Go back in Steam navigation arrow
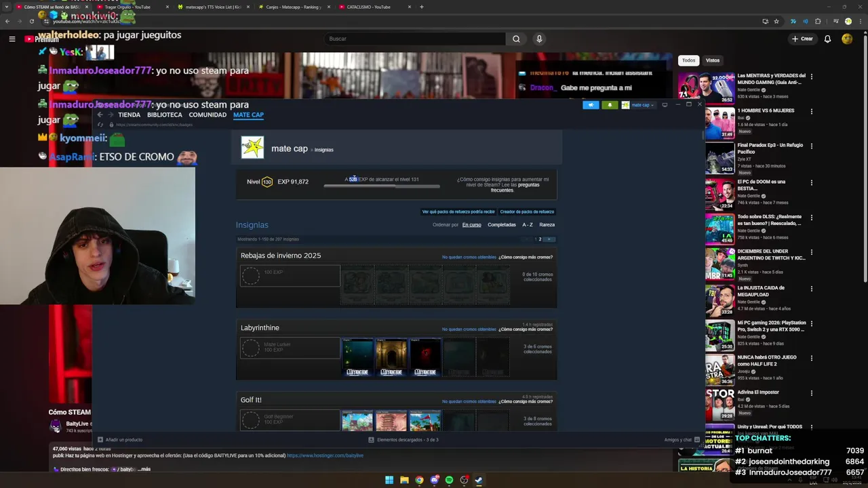This screenshot has height=488, width=868. pyautogui.click(x=100, y=115)
